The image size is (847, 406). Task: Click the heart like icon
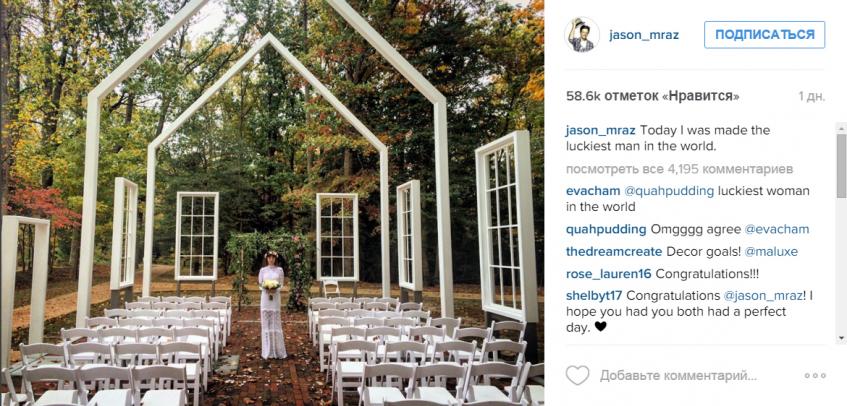[577, 375]
